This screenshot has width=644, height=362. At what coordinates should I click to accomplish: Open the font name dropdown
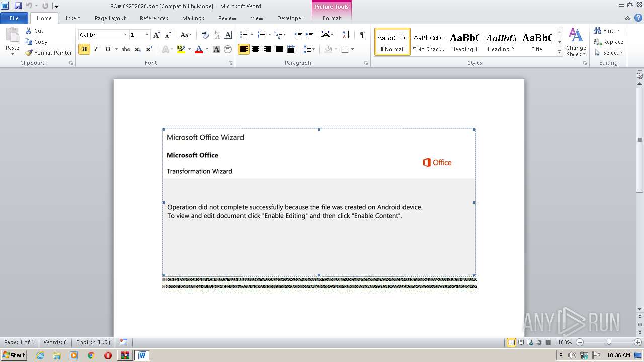pyautogui.click(x=125, y=35)
